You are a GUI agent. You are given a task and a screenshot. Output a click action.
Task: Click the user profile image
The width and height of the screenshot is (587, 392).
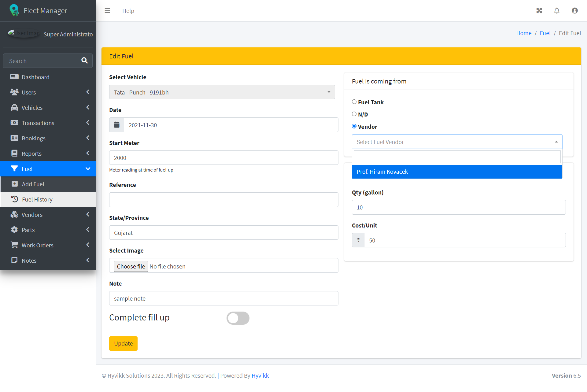click(x=24, y=33)
